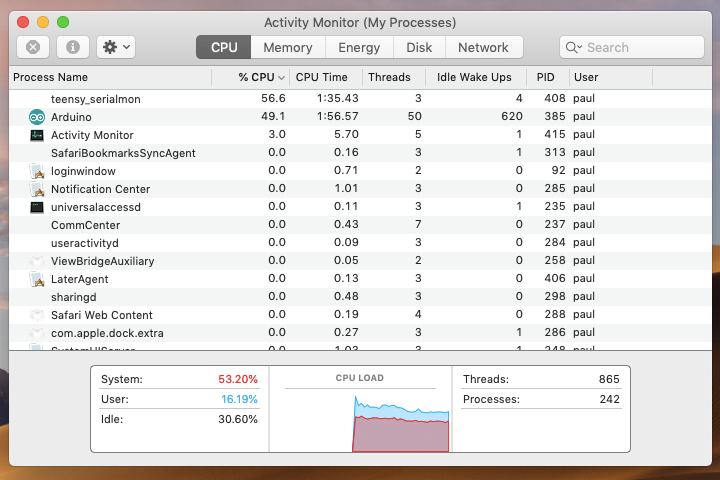The height and width of the screenshot is (480, 720).
Task: Click the yellow minimize window button
Action: click(x=43, y=22)
